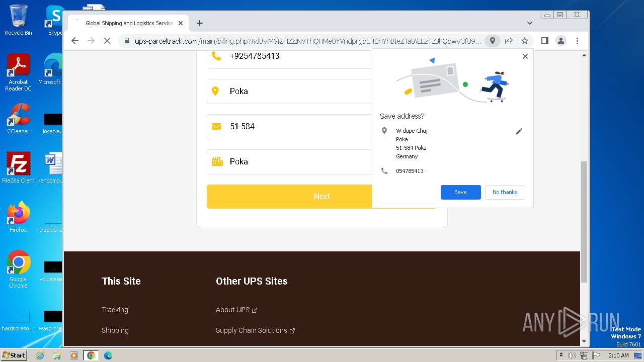Click the 'Other UPS Sites' footer heading
The width and height of the screenshot is (644, 362).
coord(252,281)
